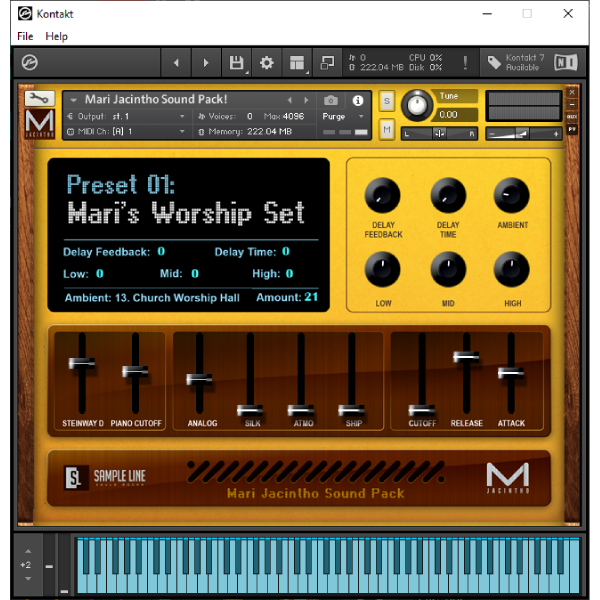Screen dimensions: 600x600
Task: Click the Sample Line logo
Action: tap(105, 478)
